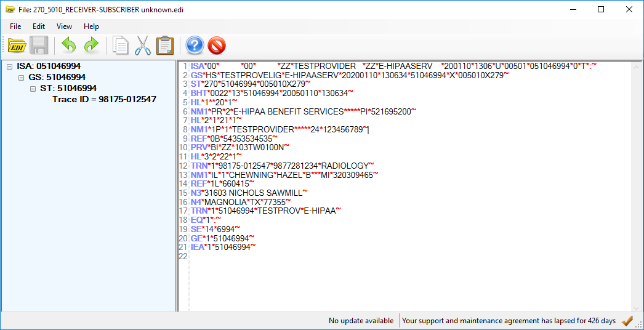The width and height of the screenshot is (644, 330).
Task: Open the Edit menu
Action: 39,26
